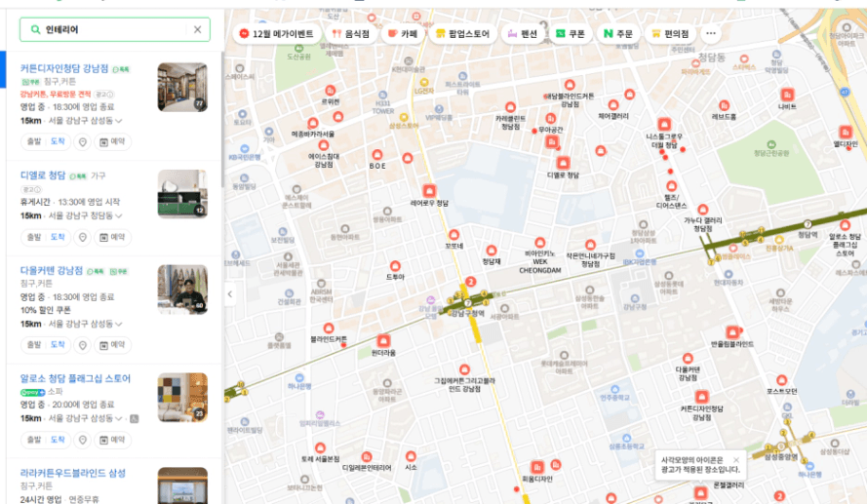Open the 알로소 청담 photo thumbnail
The image size is (867, 504).
pos(182,398)
